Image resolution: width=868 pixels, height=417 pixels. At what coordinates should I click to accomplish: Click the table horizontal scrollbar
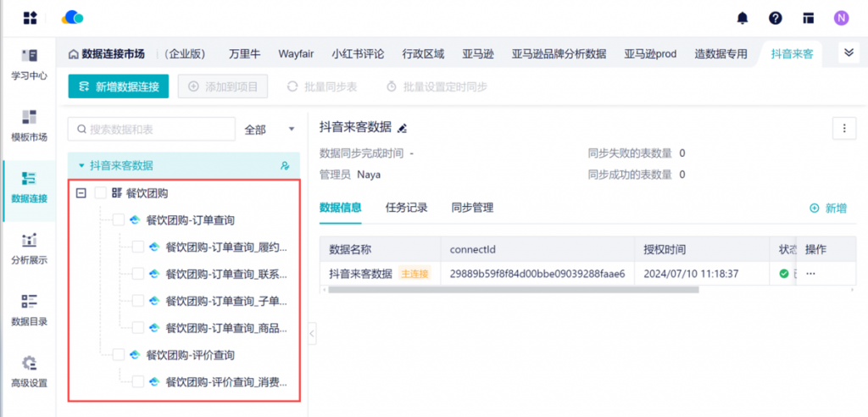tap(513, 289)
